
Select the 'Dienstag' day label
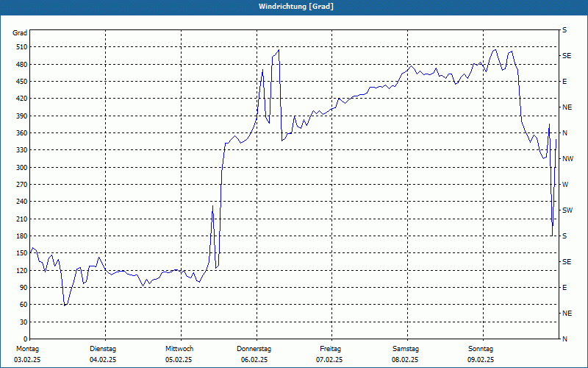[103, 349]
